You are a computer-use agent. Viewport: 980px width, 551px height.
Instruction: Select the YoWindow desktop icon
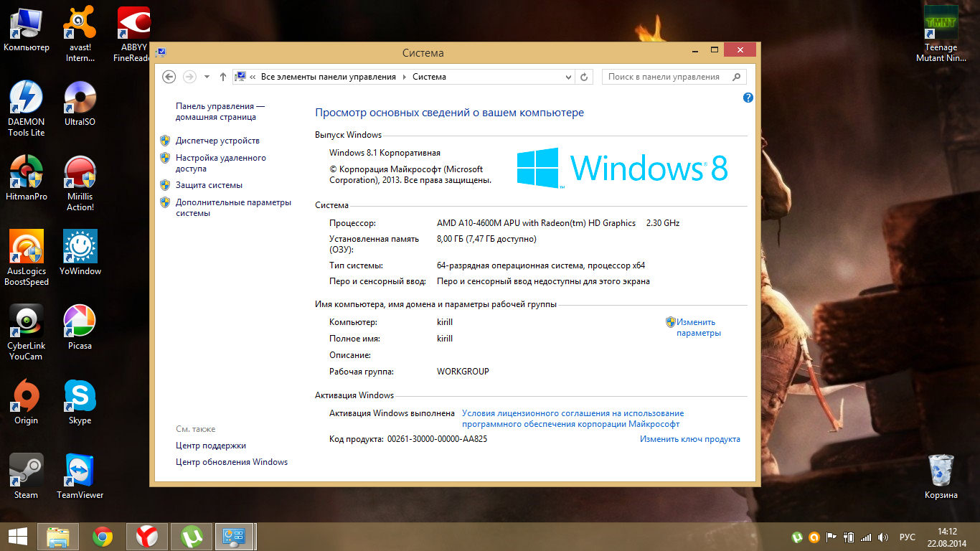click(x=80, y=253)
